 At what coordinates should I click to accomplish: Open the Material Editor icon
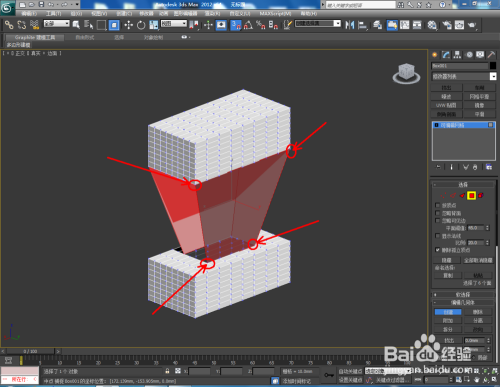tap(432, 25)
